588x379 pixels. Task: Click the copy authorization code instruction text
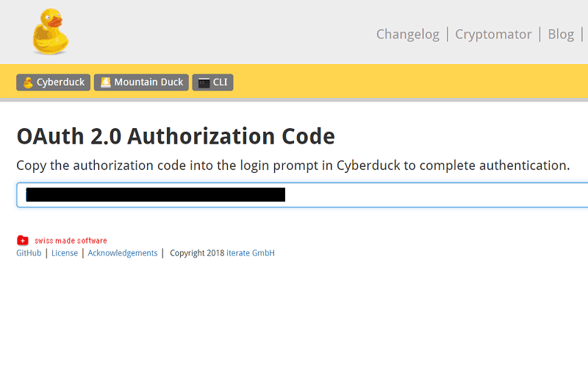tap(293, 166)
